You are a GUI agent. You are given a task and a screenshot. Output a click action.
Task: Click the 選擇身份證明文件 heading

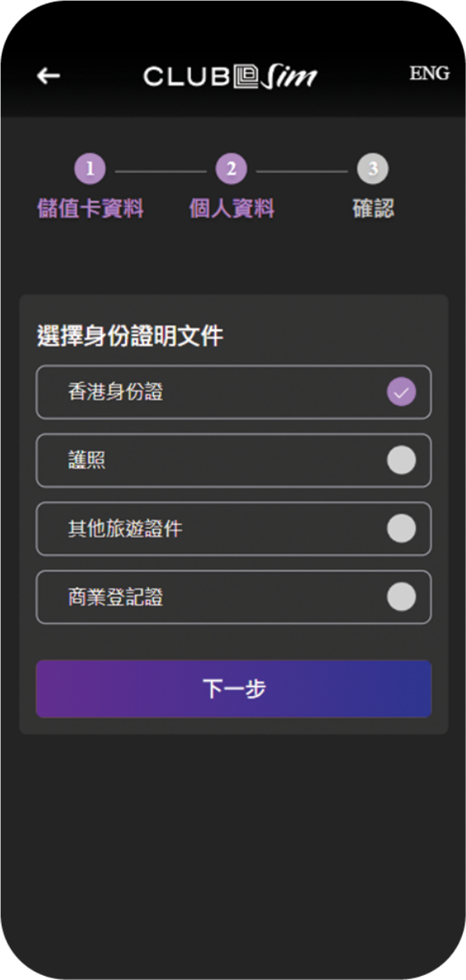pos(130,336)
